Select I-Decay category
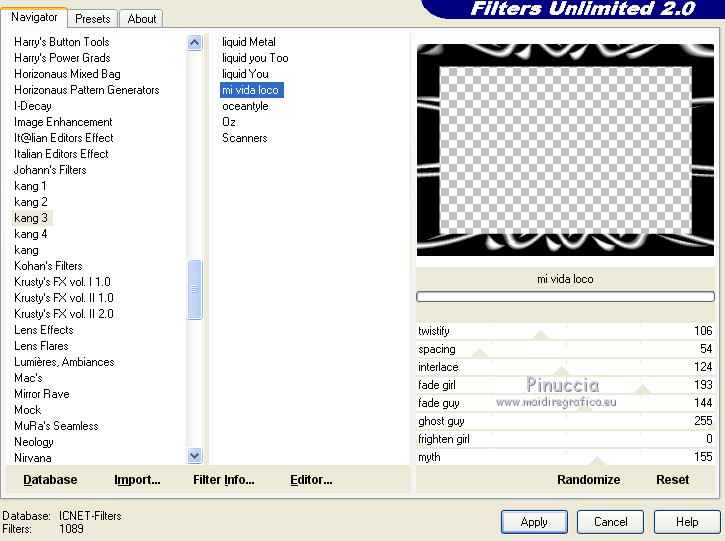The image size is (725, 541). point(32,106)
